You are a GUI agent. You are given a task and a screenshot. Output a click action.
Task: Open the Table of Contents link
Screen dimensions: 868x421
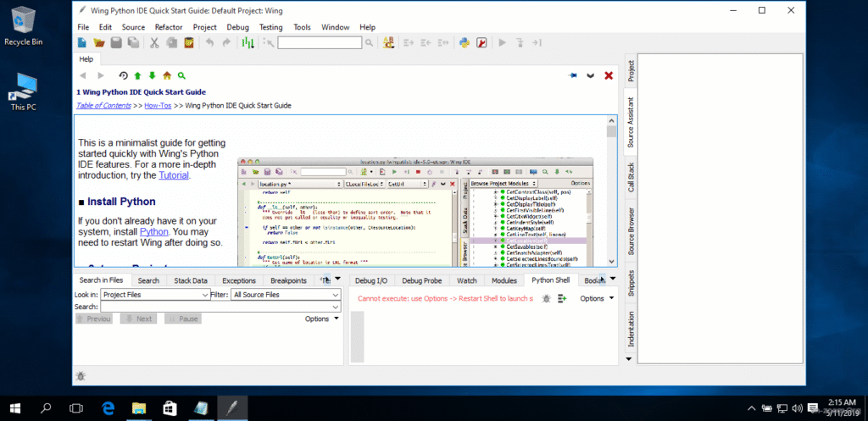103,106
